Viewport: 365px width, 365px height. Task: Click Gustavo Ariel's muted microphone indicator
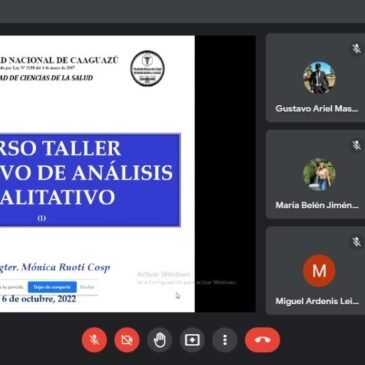click(356, 49)
